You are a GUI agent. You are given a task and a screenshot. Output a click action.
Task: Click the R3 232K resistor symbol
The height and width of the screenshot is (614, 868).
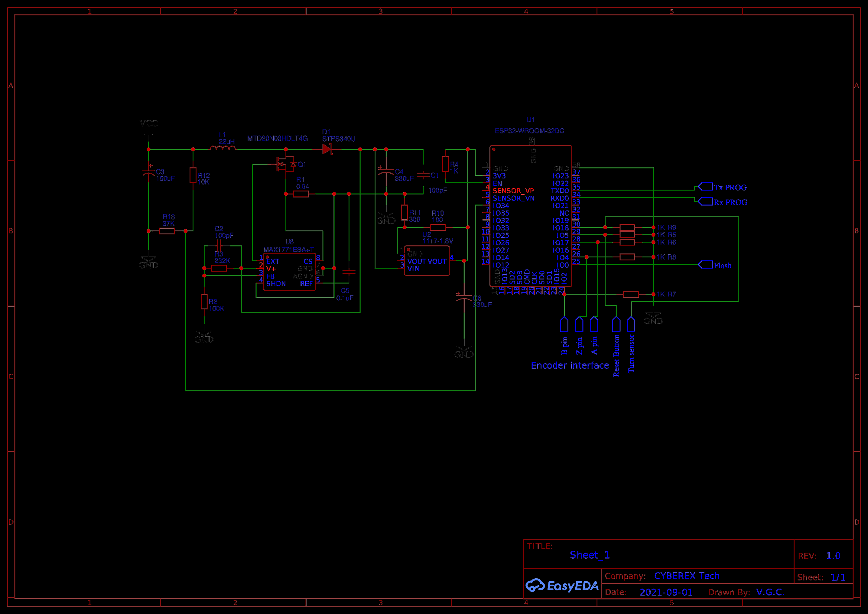coord(219,268)
